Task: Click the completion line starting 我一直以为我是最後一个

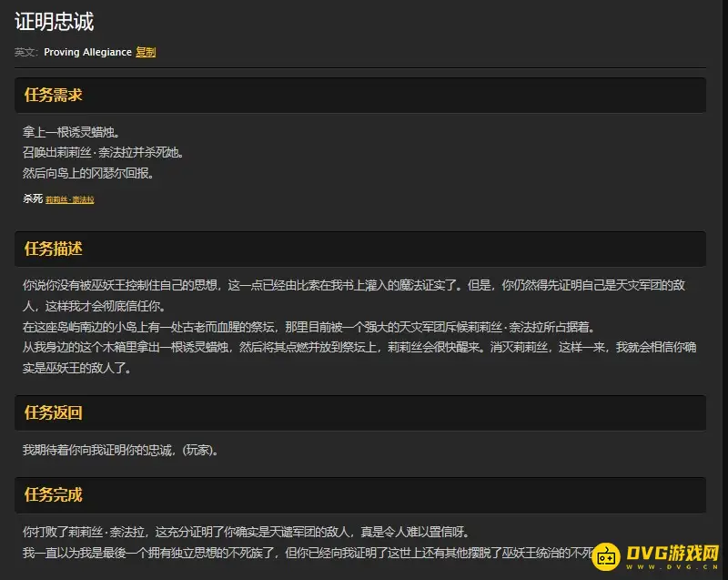Action: pos(308,553)
